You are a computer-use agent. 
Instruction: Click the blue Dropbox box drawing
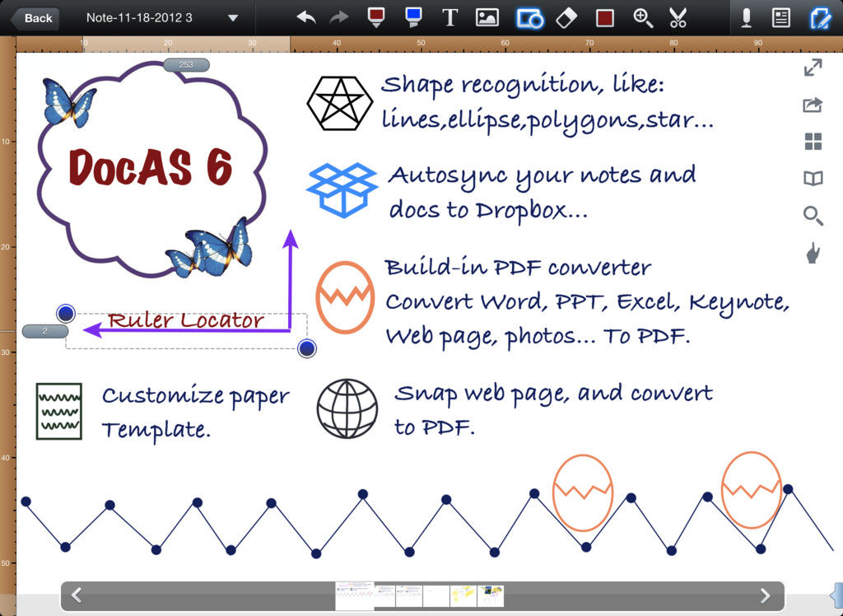(x=342, y=189)
